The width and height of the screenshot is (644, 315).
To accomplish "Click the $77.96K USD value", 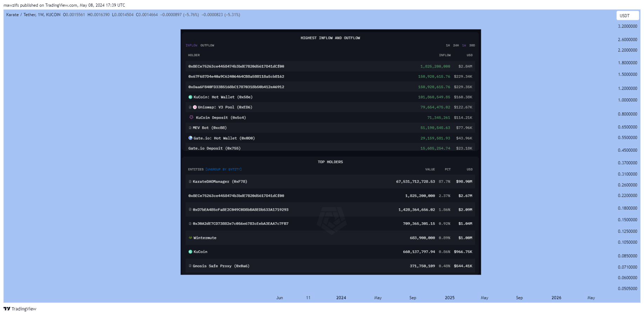I will (464, 128).
